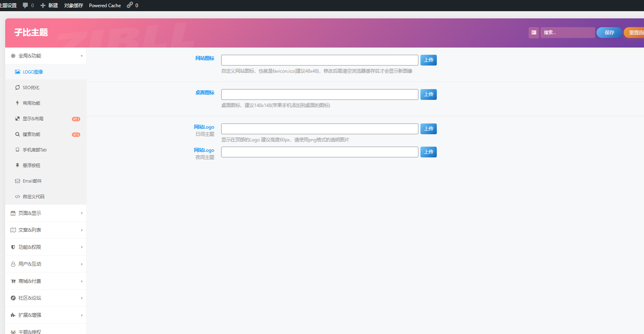
Task: Click the orange 重置 button
Action: pyautogui.click(x=635, y=33)
